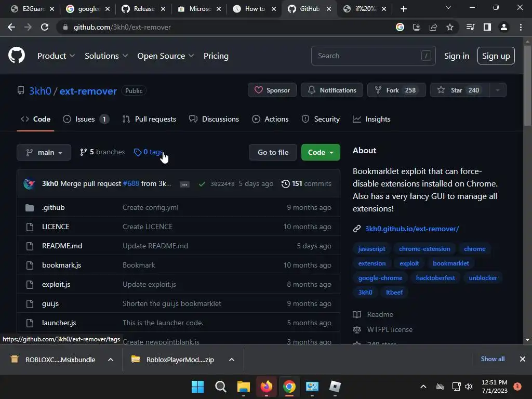Expand ROBLOXC Msixbundle download options
Screen dimensions: 532x399
click(111, 360)
